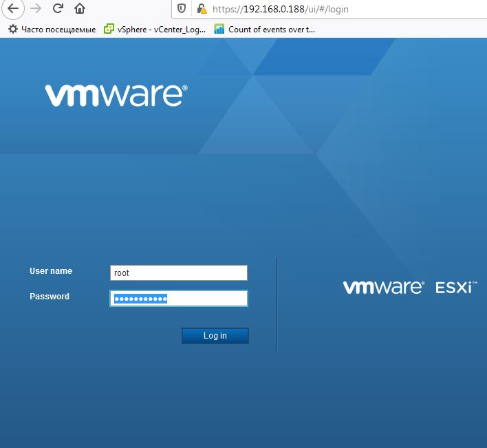The image size is (487, 448).
Task: Focus the User name field containing root
Action: click(x=178, y=273)
